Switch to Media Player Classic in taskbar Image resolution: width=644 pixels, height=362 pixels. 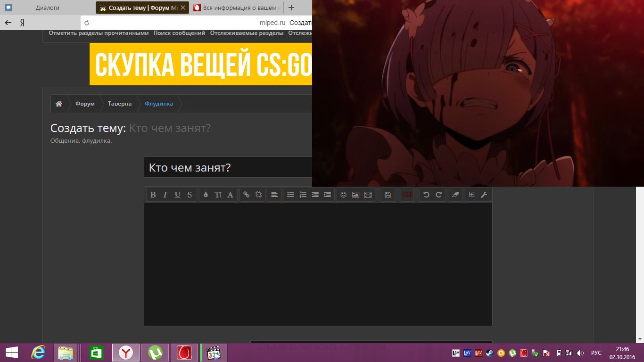point(214,353)
